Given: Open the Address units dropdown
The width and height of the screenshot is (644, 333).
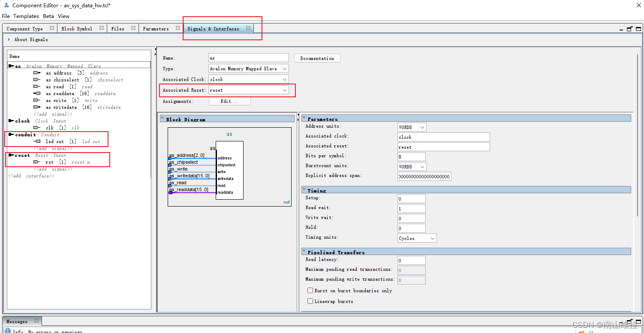Looking at the screenshot, I should click(412, 127).
